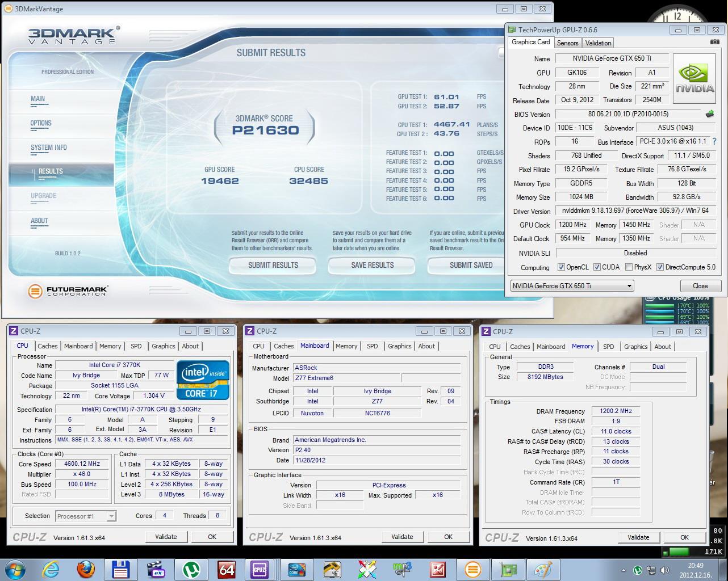Viewport: 728px width, 581px height.
Task: Open SPD tab in the memory CPU-Z window
Action: point(608,347)
